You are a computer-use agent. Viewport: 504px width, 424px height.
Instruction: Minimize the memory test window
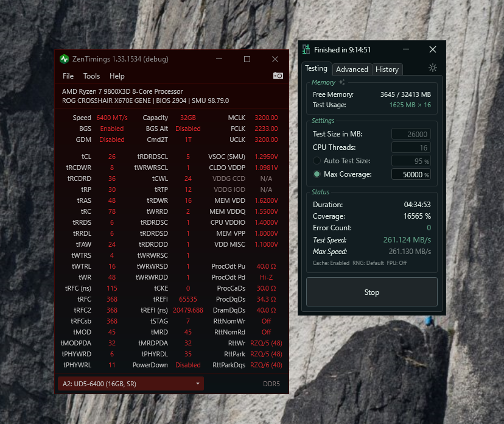[406, 49]
